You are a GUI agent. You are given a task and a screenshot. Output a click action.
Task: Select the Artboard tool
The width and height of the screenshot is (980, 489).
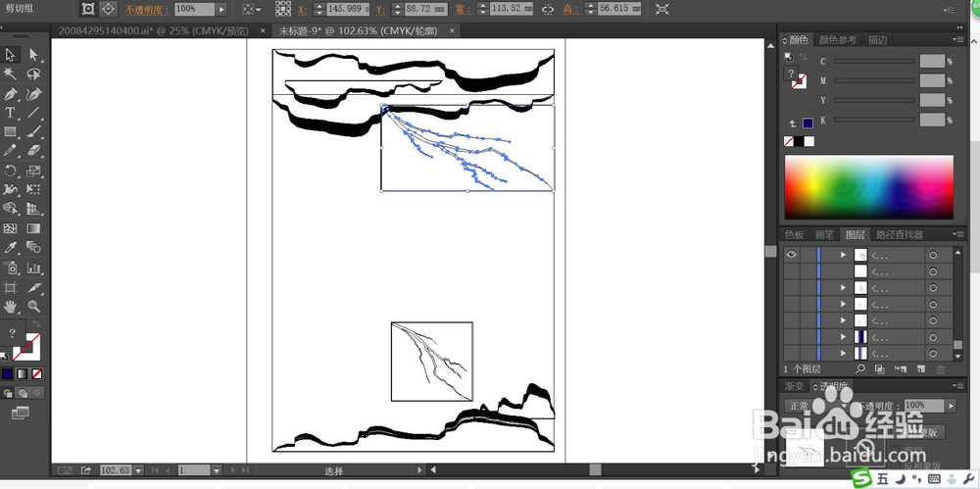click(10, 288)
